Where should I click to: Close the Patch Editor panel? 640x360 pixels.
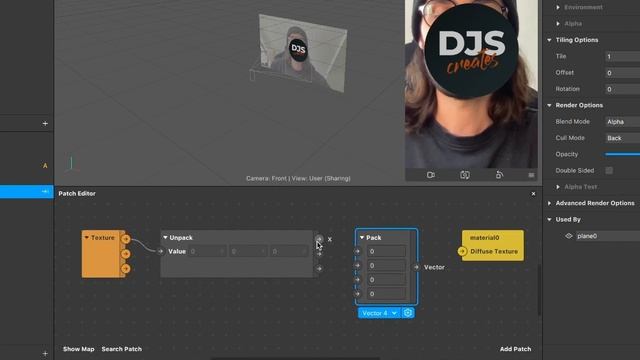[x=533, y=194]
